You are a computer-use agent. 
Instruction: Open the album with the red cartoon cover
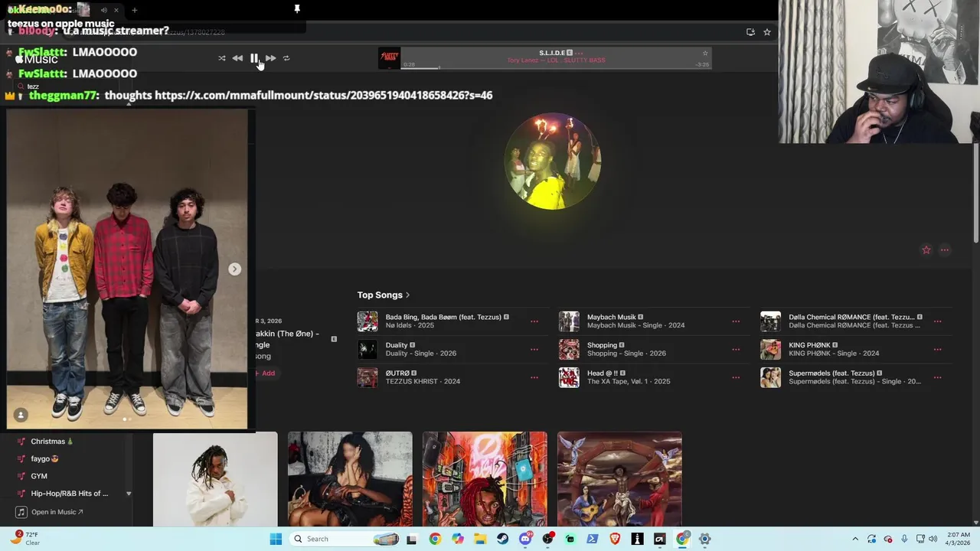485,479
